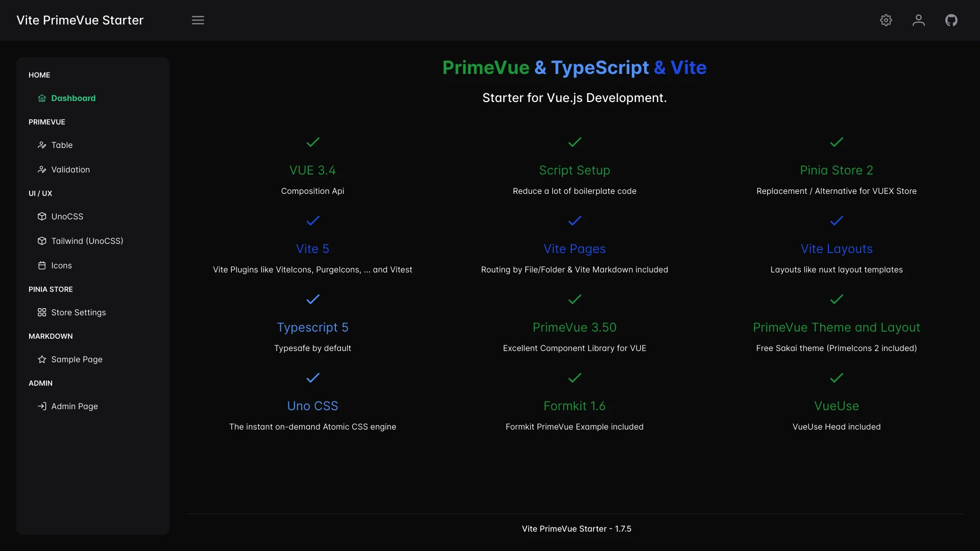This screenshot has height=551, width=980.
Task: Click the green checkmark above VueUse
Action: [837, 378]
